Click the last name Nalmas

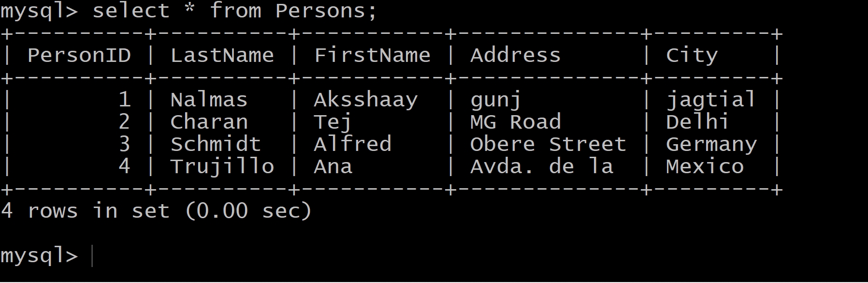point(209,100)
